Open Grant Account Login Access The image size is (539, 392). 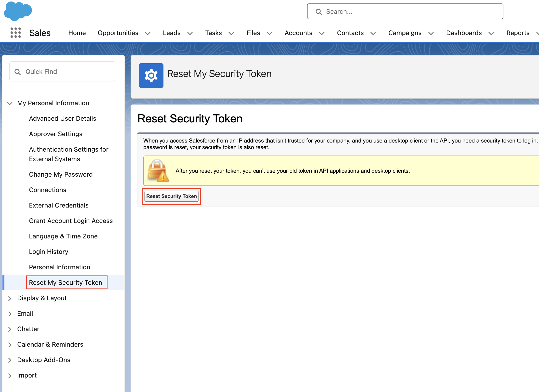click(71, 221)
